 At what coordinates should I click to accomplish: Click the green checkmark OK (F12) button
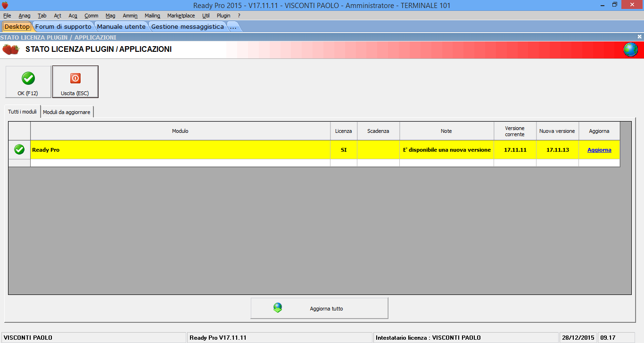28,82
